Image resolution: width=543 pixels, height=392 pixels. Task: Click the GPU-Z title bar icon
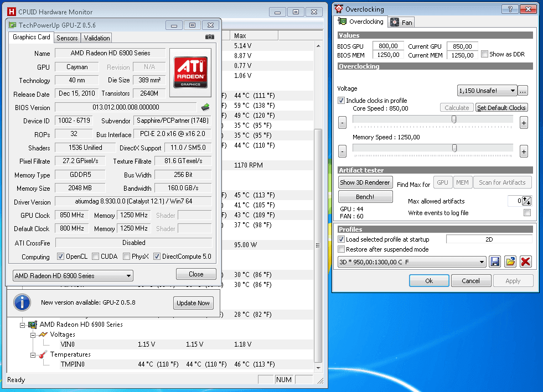pyautogui.click(x=13, y=25)
